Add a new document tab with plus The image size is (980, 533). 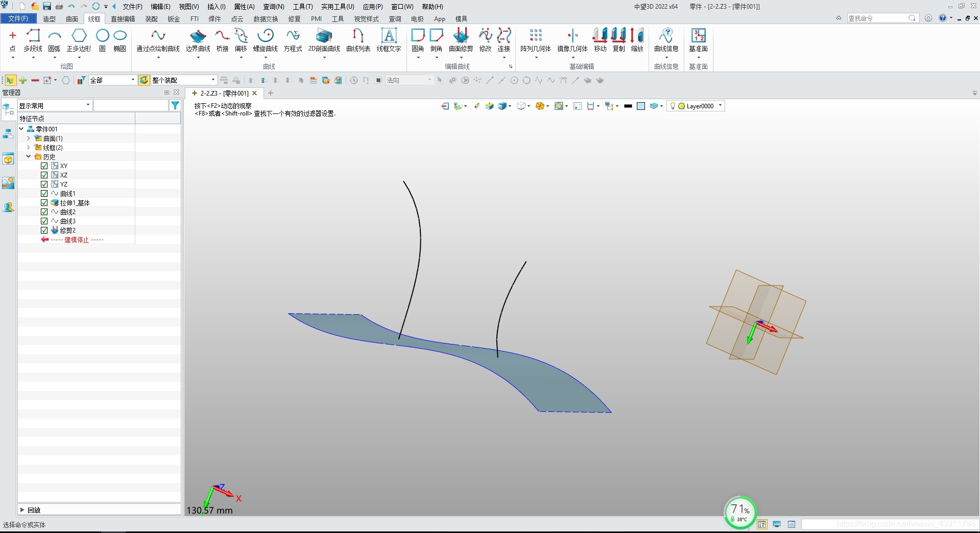point(271,93)
